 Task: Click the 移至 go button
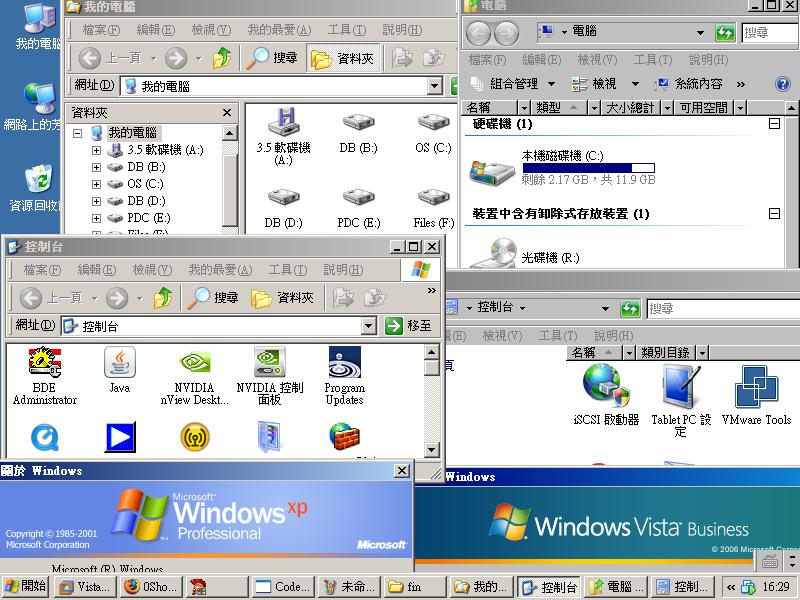[x=408, y=326]
